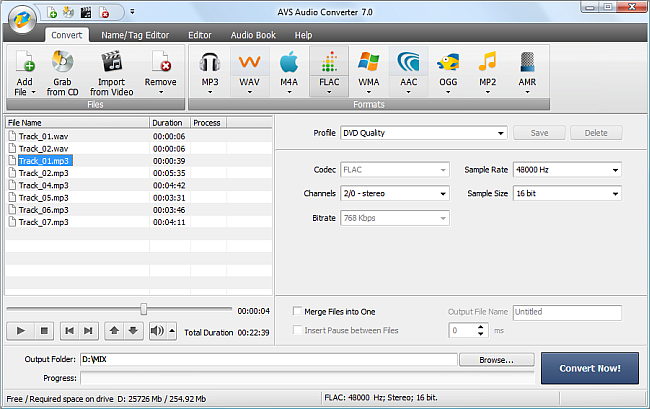Choose the MP2 output format
The height and width of the screenshot is (409, 650).
click(x=488, y=72)
